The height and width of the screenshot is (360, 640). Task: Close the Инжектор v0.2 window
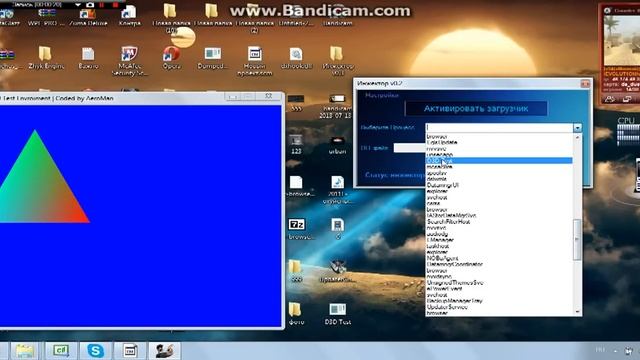pos(585,83)
